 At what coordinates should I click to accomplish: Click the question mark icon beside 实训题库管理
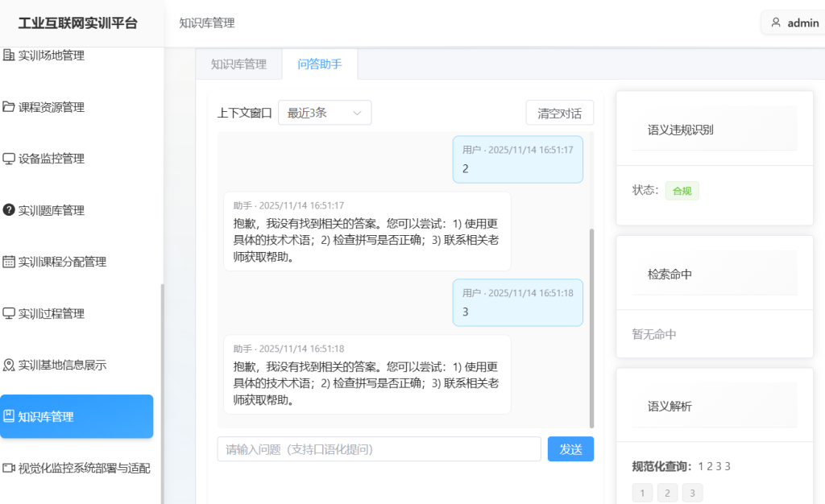[9, 210]
